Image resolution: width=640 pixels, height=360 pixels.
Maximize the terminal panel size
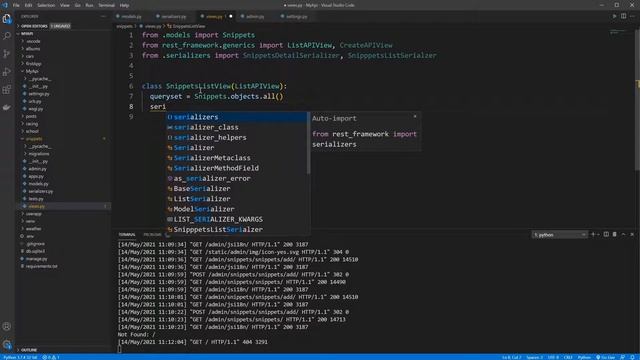(x=623, y=235)
